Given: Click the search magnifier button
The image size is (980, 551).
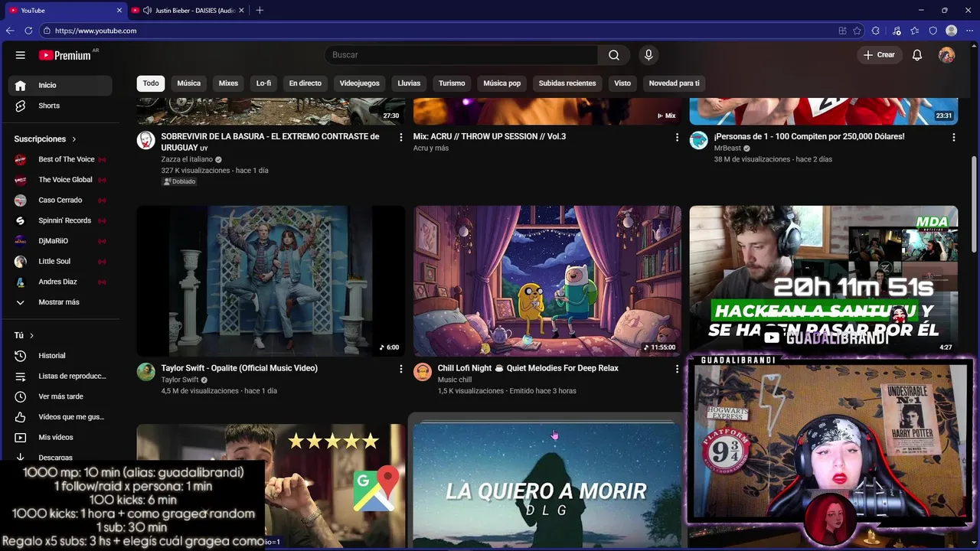Looking at the screenshot, I should tap(614, 55).
